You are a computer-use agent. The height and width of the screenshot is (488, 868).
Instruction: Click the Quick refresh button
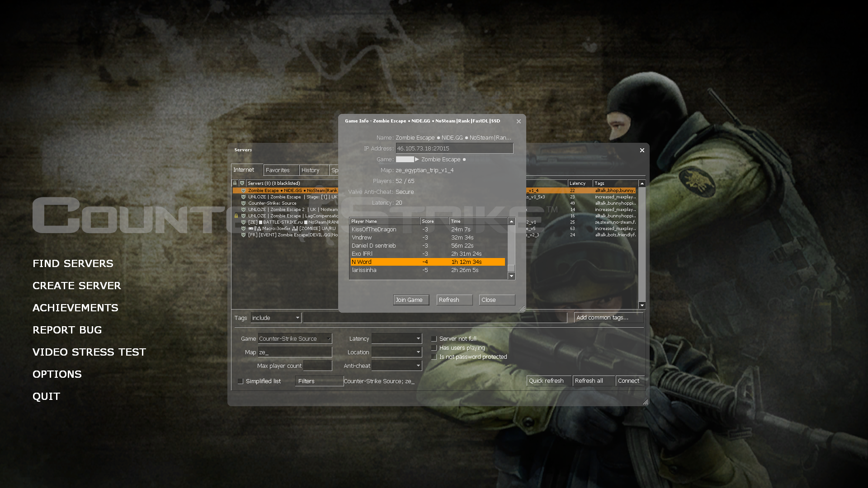(x=549, y=381)
